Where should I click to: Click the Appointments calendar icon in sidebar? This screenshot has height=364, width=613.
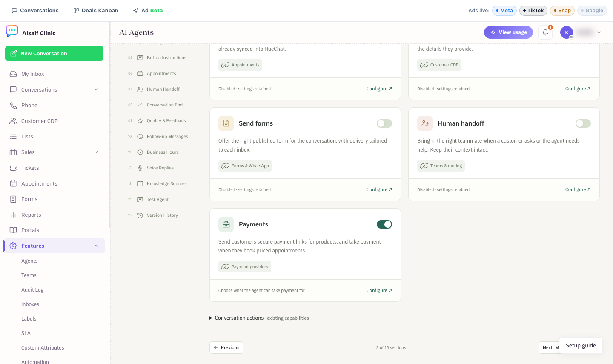pos(13,184)
